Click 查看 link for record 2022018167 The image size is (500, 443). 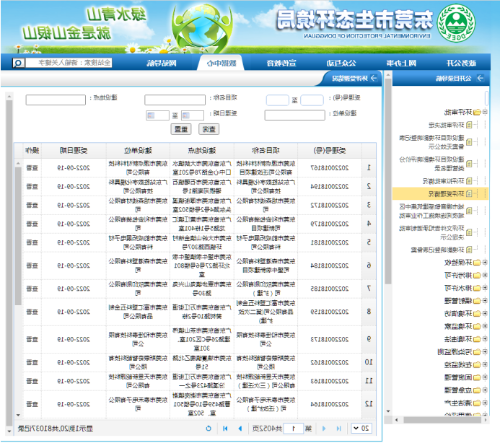pyautogui.click(x=32, y=168)
